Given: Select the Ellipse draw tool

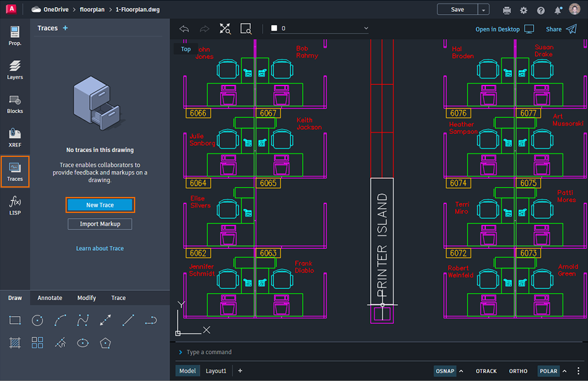Looking at the screenshot, I should tap(83, 343).
